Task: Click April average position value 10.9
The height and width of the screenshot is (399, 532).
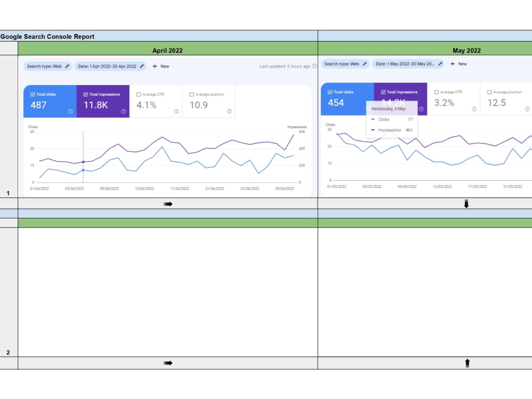Action: (x=198, y=105)
